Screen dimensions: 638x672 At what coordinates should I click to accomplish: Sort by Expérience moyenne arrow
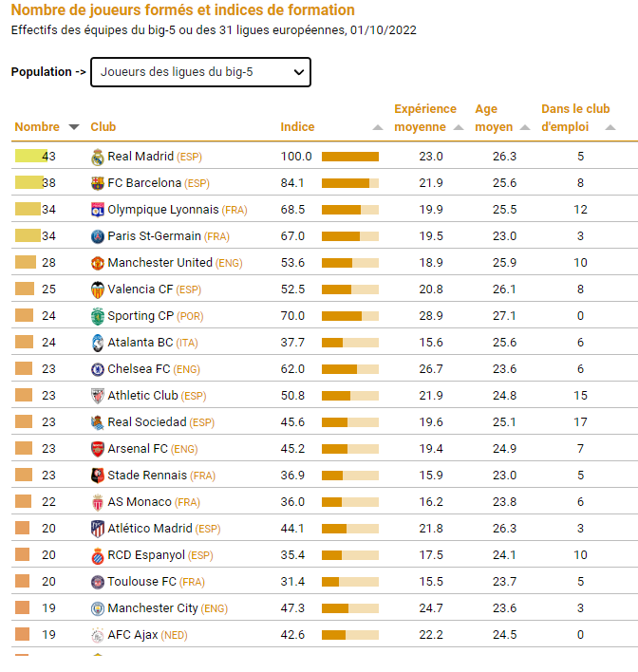pyautogui.click(x=459, y=127)
